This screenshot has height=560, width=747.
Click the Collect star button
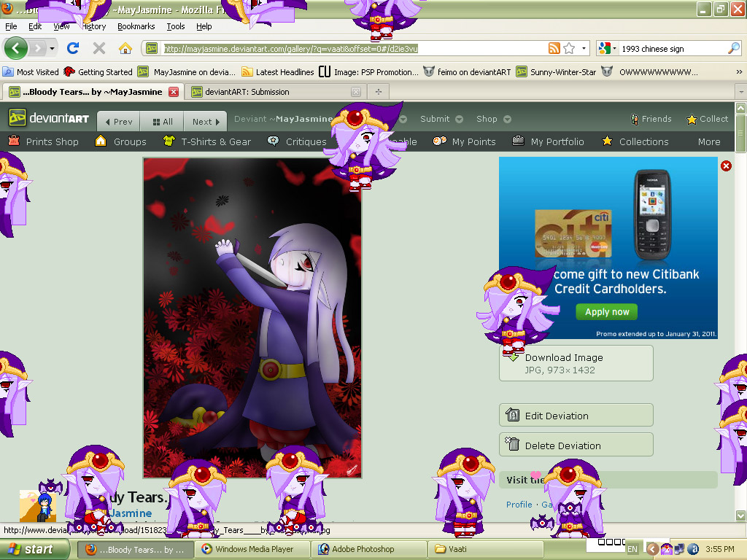coord(707,119)
